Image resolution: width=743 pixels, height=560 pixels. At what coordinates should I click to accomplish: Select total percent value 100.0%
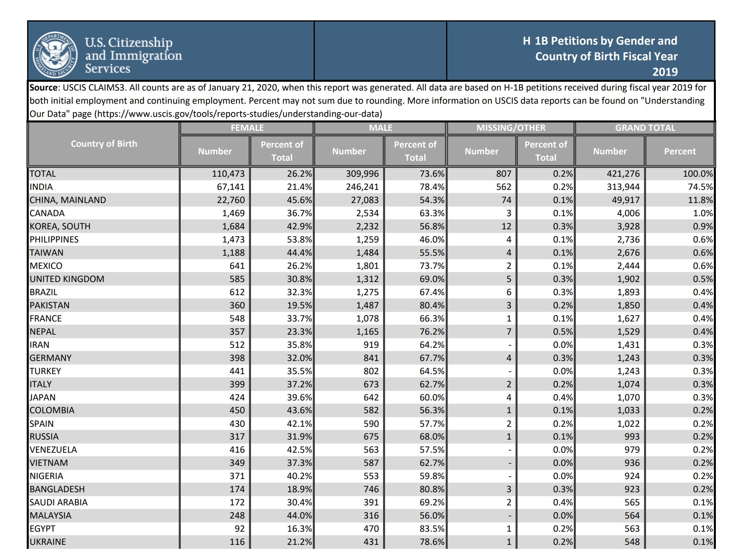coord(698,174)
